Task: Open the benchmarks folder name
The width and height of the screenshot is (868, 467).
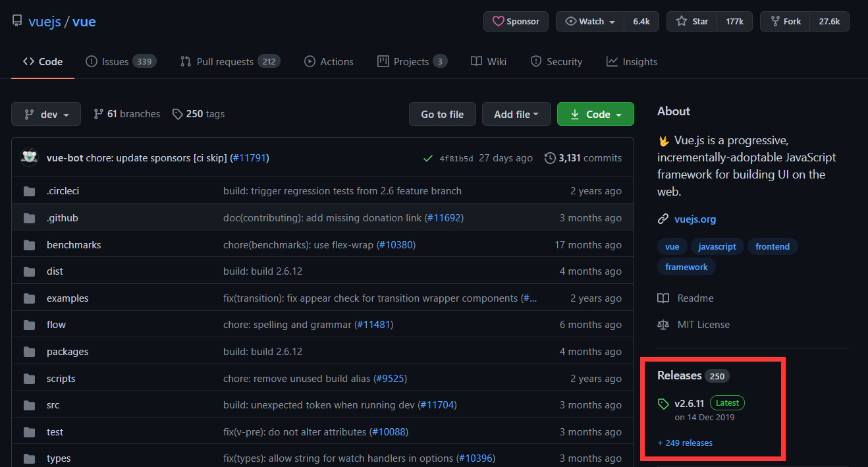Action: [x=74, y=245]
